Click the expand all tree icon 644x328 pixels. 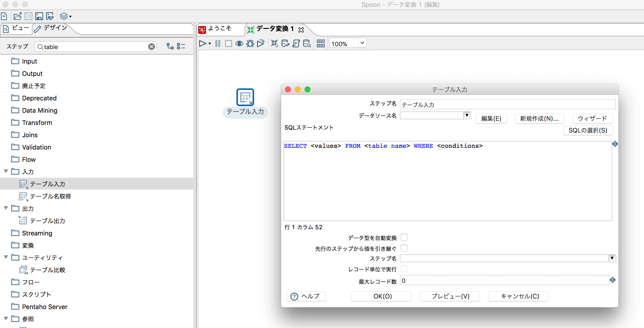coord(170,46)
